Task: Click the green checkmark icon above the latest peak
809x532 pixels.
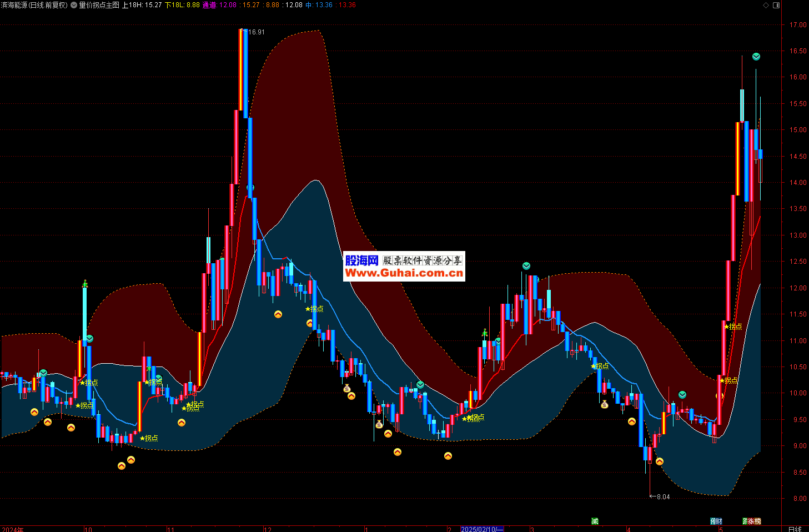Action: (756, 57)
